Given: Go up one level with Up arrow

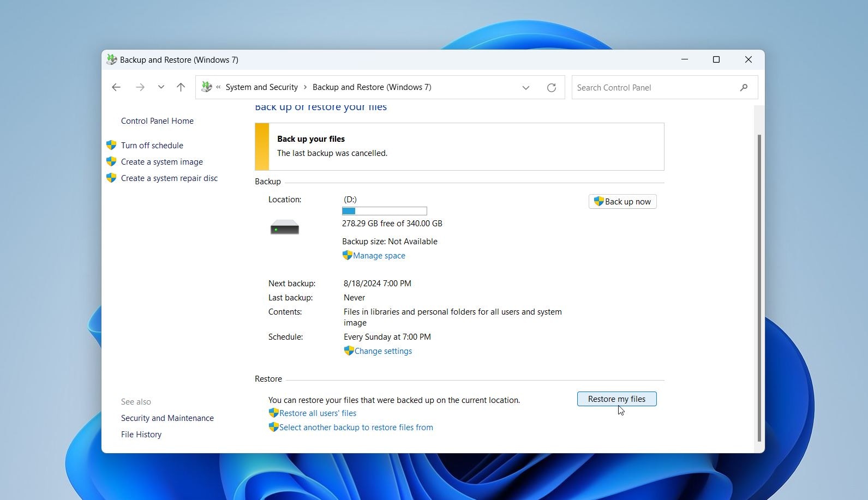Looking at the screenshot, I should point(181,87).
